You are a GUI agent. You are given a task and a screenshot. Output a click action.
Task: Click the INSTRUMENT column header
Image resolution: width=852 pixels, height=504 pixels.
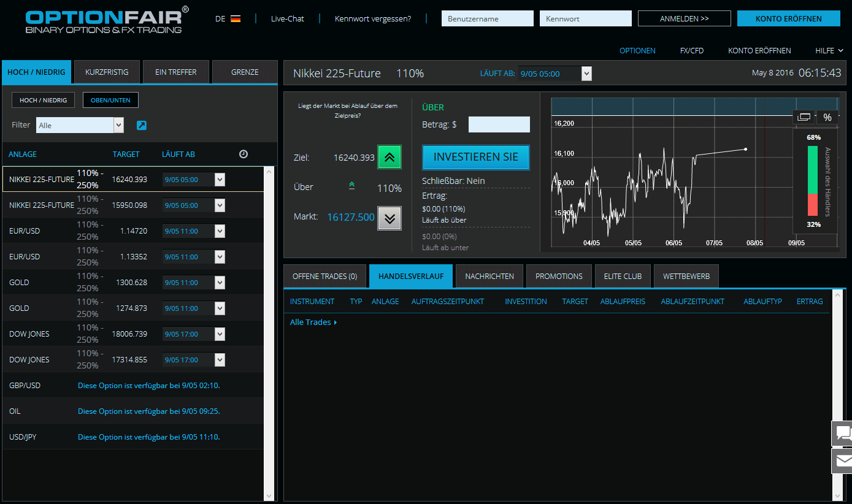click(x=312, y=302)
